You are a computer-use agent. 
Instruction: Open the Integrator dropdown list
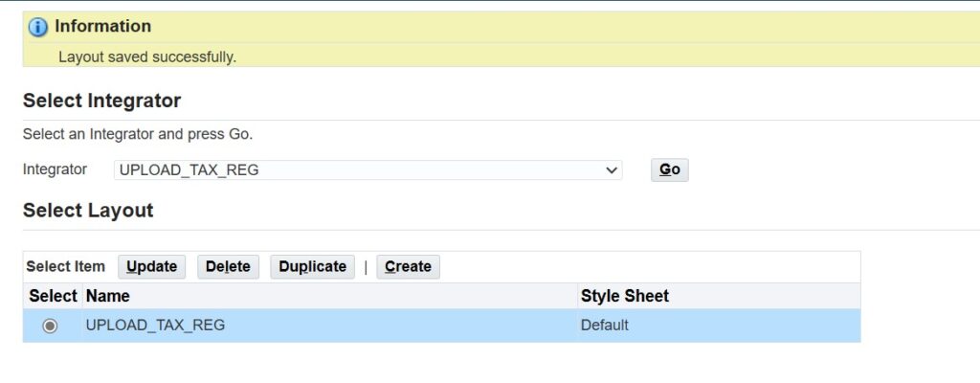pyautogui.click(x=368, y=170)
